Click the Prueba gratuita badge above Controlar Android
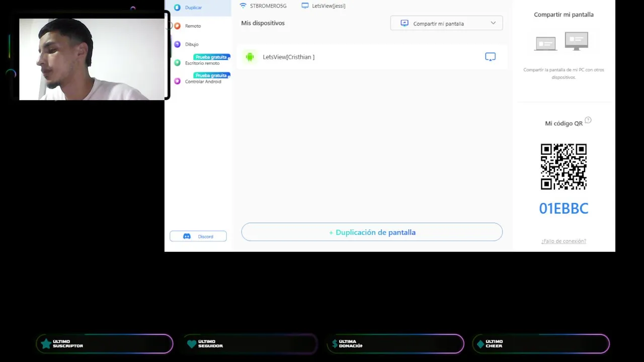The height and width of the screenshot is (362, 644). 211,75
